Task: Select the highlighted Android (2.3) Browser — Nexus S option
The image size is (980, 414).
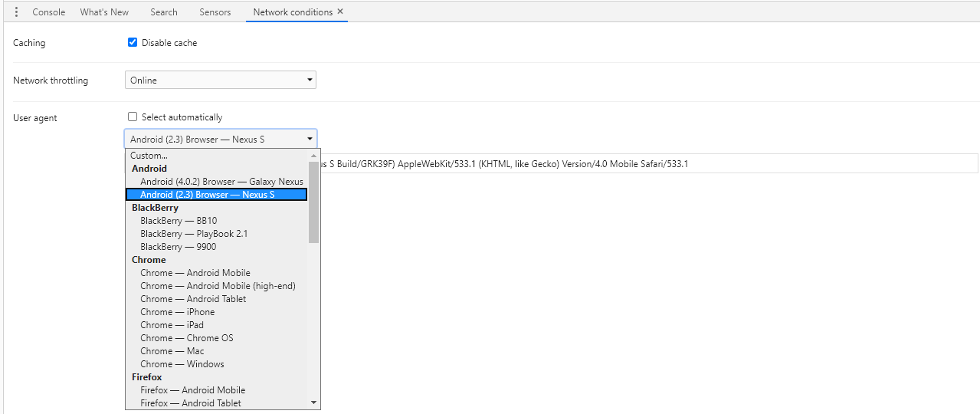Action: 217,195
